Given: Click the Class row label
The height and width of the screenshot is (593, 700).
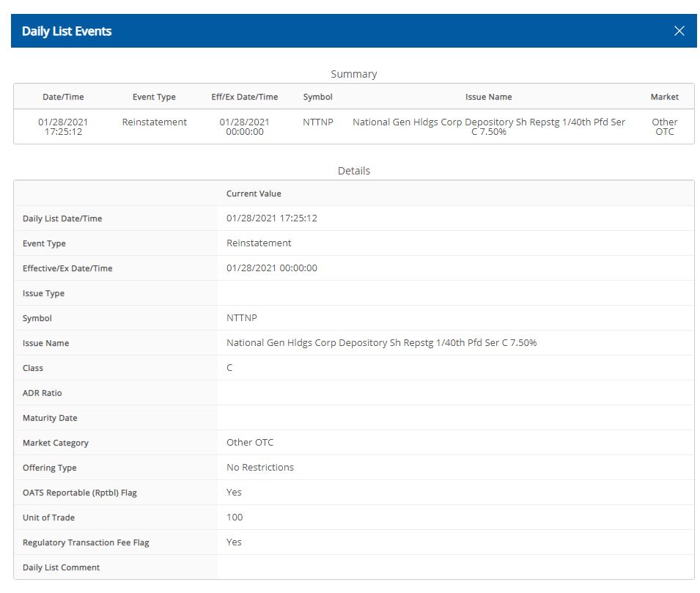Looking at the screenshot, I should pos(32,369).
